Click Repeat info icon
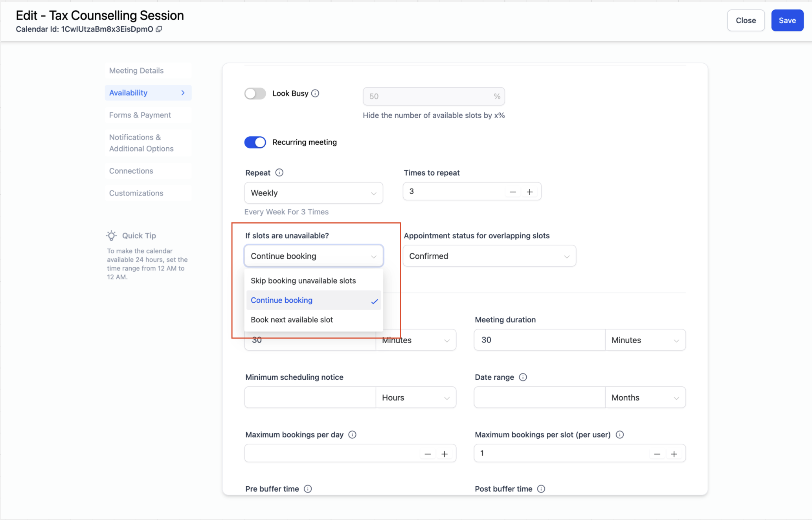Viewport: 812px width, 520px height. click(279, 173)
